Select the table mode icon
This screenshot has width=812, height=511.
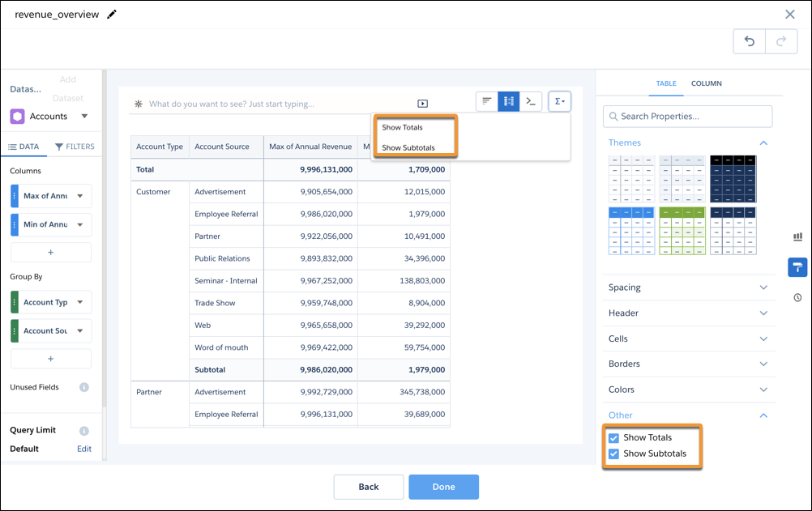(509, 101)
